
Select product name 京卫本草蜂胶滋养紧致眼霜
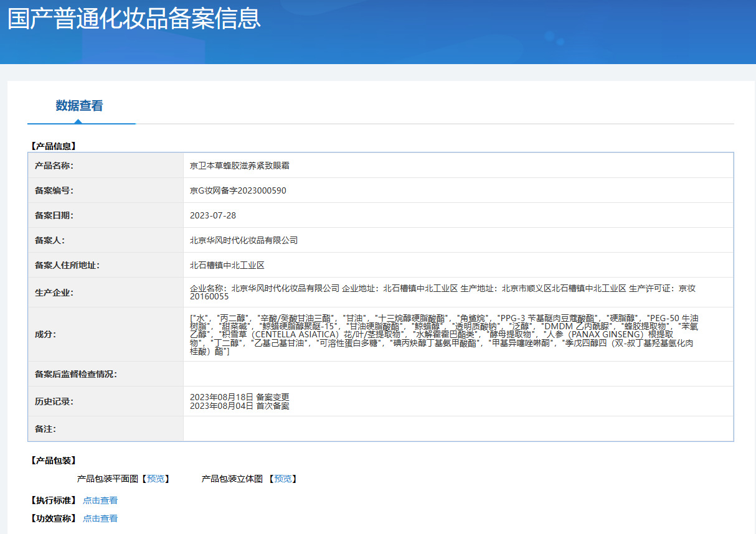[x=240, y=166]
